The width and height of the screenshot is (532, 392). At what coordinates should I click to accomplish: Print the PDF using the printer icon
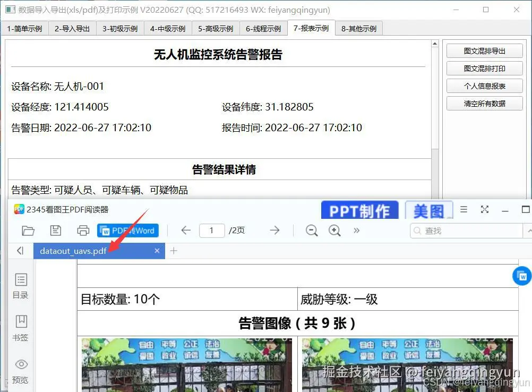(x=83, y=231)
